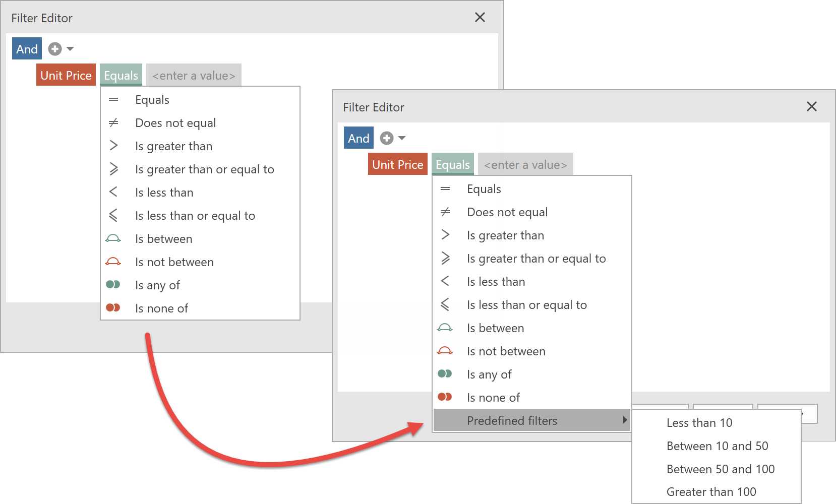
Task: Click the plus add-condition icon in left Filter Editor
Action: tap(55, 49)
